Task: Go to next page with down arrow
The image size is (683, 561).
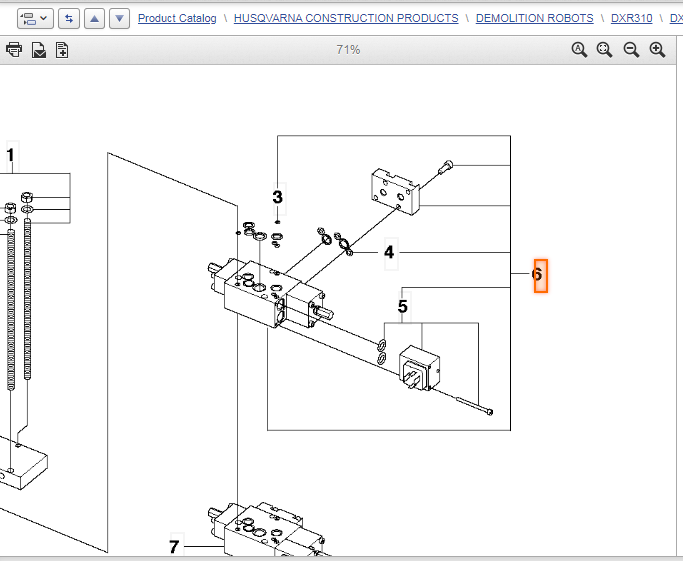Action: [x=119, y=19]
